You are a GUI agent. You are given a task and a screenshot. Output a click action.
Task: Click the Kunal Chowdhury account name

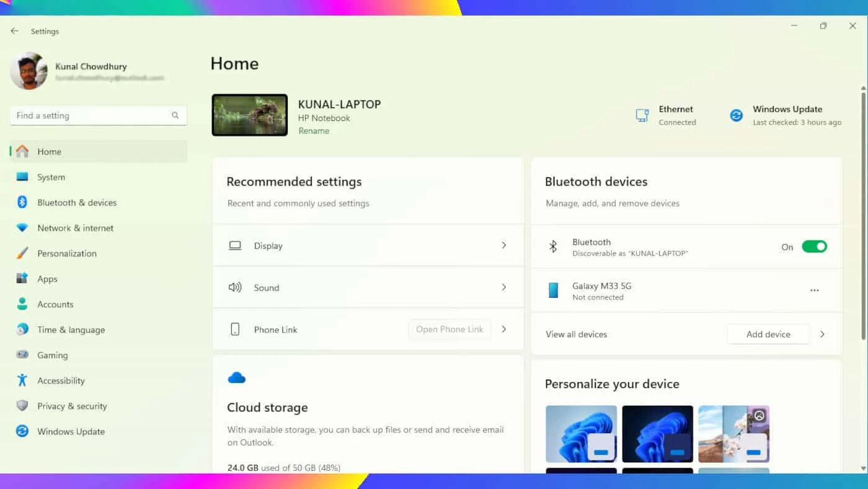tap(91, 66)
